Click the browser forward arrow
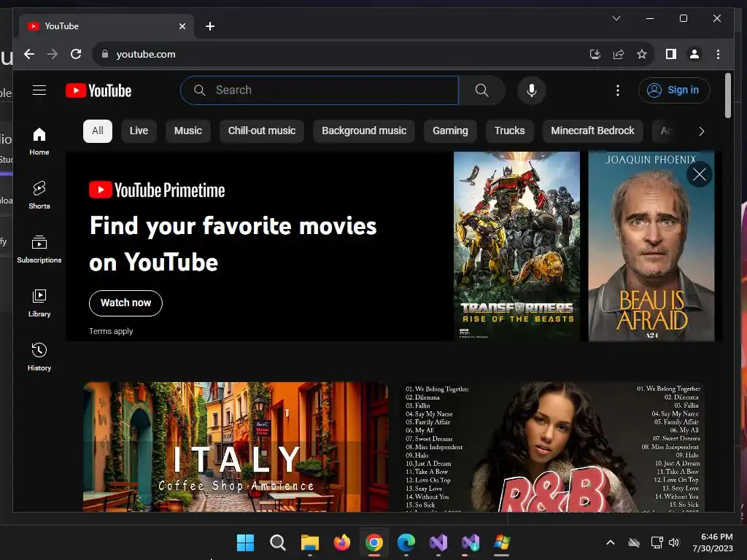Screen dimensions: 747x560 click(53, 54)
